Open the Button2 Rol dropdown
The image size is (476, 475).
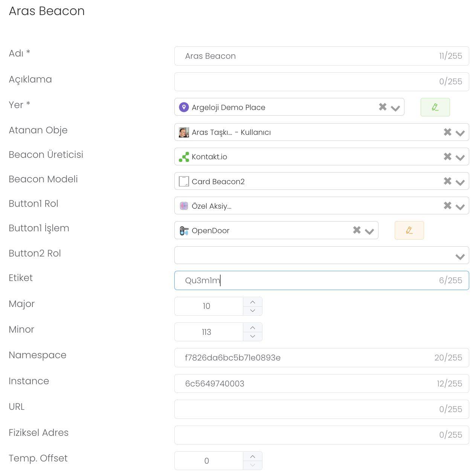point(460,257)
